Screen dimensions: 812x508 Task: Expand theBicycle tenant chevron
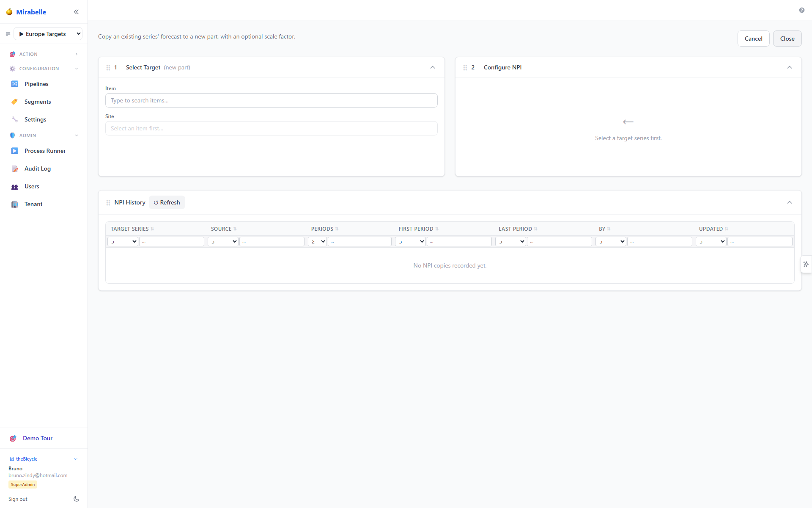click(x=76, y=459)
